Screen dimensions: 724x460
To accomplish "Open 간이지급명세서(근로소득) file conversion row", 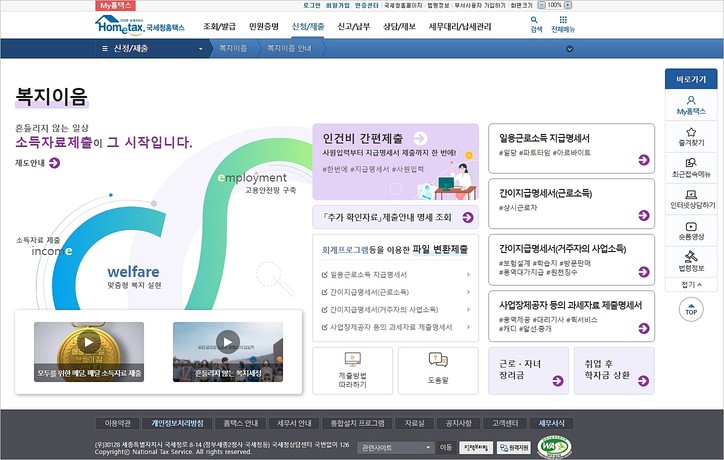I will [x=396, y=292].
